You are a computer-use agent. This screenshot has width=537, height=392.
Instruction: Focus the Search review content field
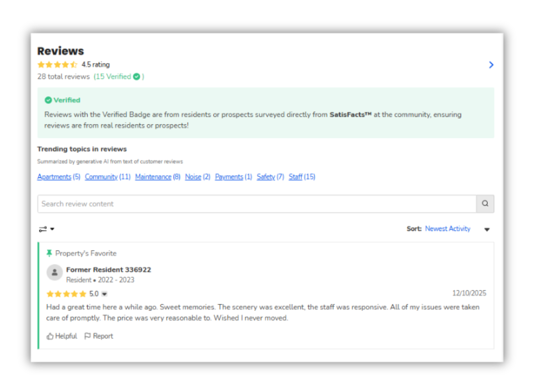pyautogui.click(x=256, y=204)
